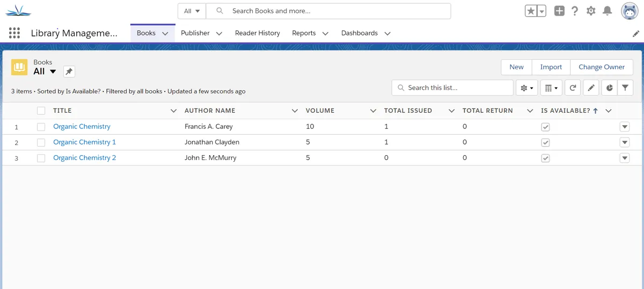The image size is (644, 289).
Task: Open Total Issued column actions chevron
Action: pos(451,111)
